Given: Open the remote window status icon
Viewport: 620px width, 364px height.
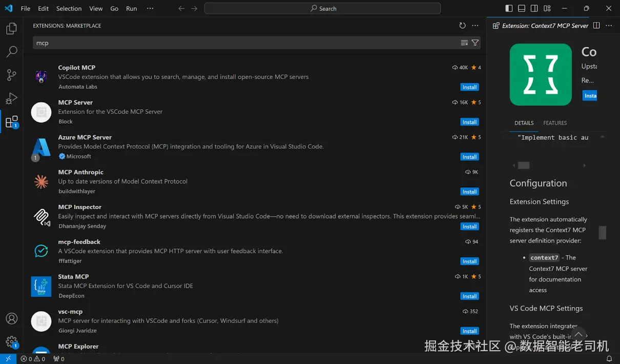Looking at the screenshot, I should coord(8,359).
